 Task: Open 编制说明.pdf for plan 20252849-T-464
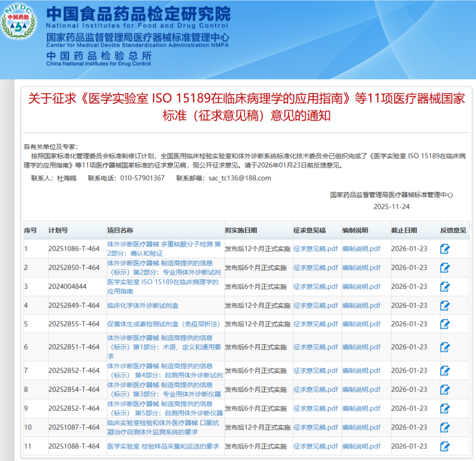pyautogui.click(x=361, y=305)
